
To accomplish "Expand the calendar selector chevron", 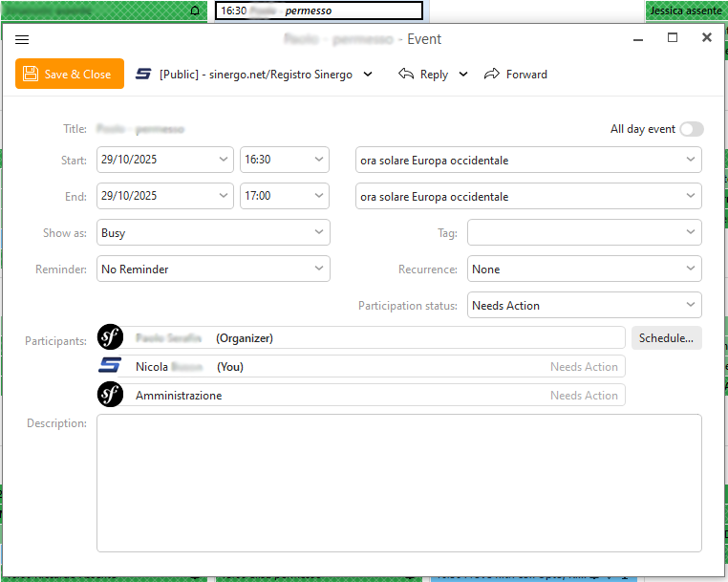I will [x=369, y=75].
